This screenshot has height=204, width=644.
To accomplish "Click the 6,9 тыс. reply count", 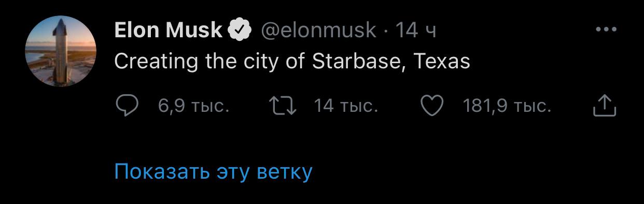I will [193, 107].
